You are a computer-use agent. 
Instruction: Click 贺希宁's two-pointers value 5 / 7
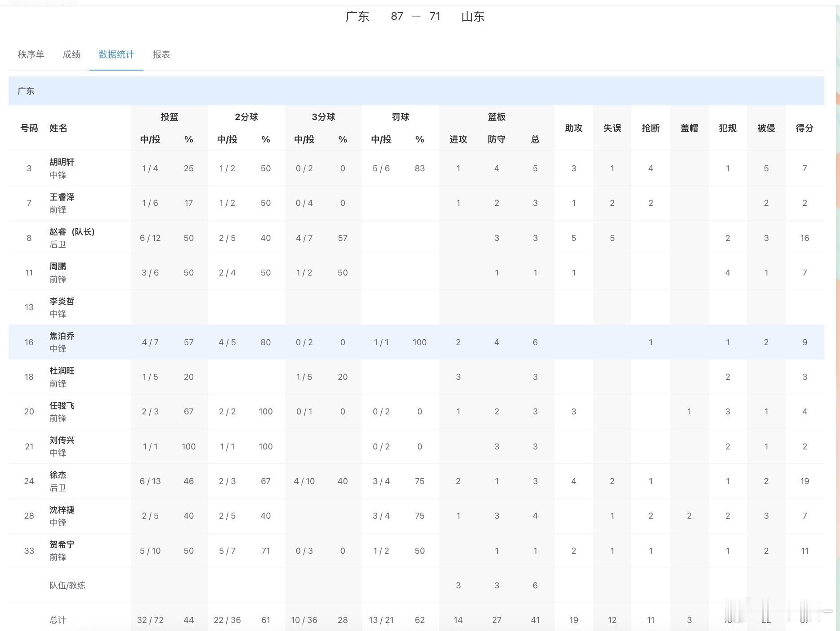pos(227,551)
